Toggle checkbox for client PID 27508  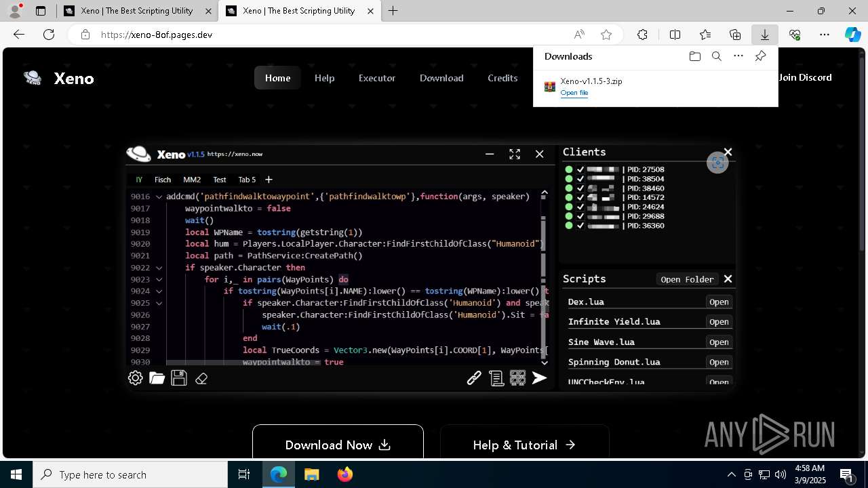point(580,169)
